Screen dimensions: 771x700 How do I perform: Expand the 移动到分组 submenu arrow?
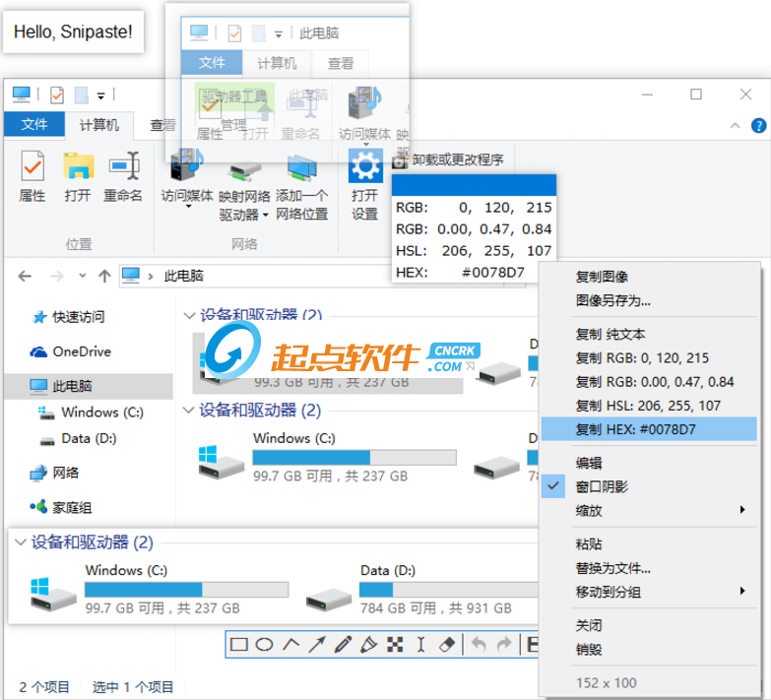tap(743, 591)
